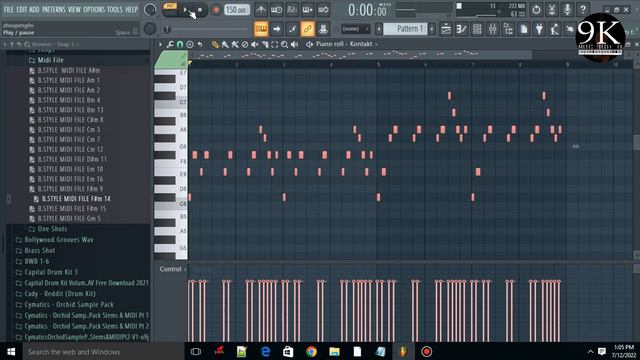Open the Playlist window icon
Image resolution: width=640 pixels, height=360 pixels.
click(446, 29)
